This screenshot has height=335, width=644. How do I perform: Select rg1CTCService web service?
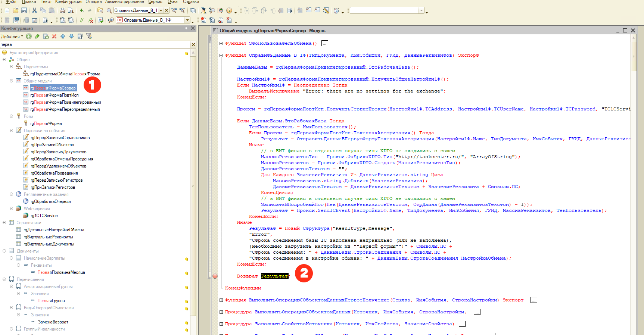point(44,216)
